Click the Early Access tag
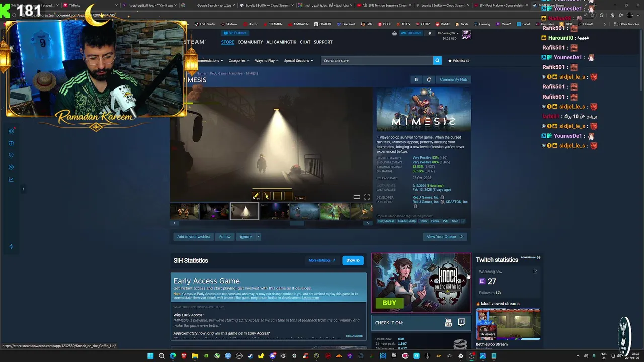This screenshot has width=644, height=362. coord(386,221)
